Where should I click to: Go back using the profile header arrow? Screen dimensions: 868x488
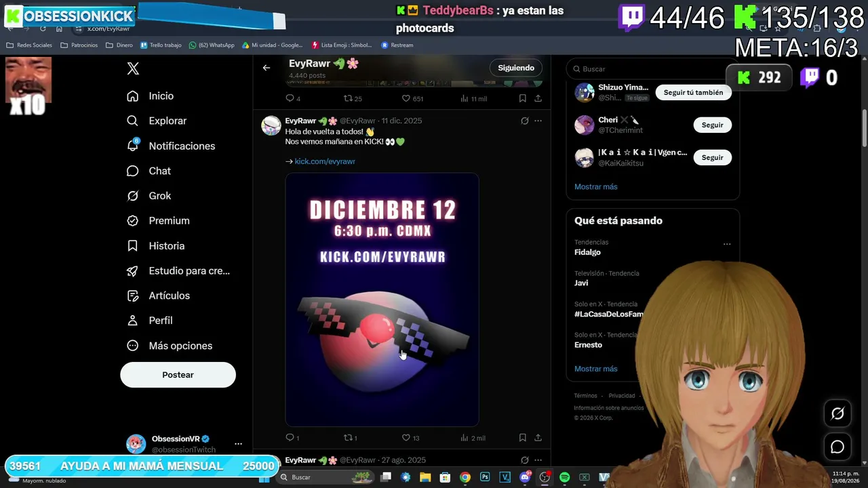coord(267,68)
